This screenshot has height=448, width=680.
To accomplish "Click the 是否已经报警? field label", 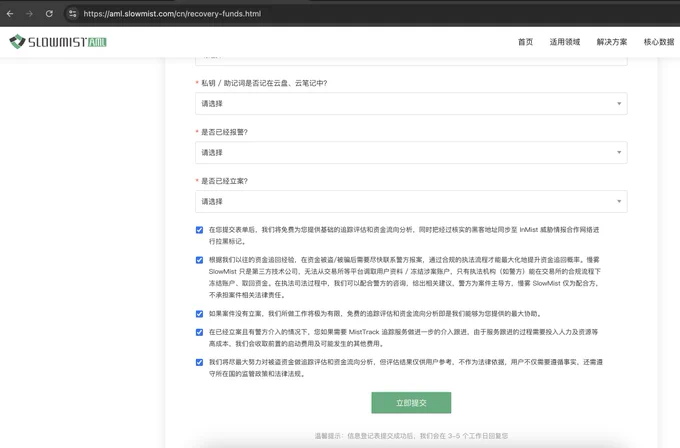I will coord(224,132).
